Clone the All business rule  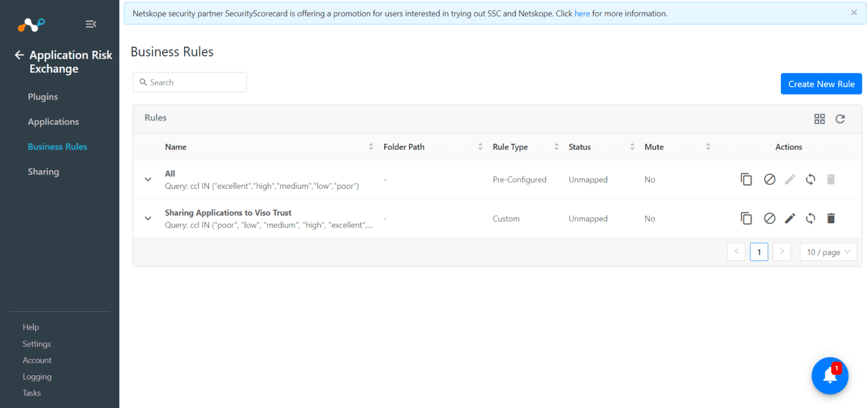pyautogui.click(x=746, y=179)
